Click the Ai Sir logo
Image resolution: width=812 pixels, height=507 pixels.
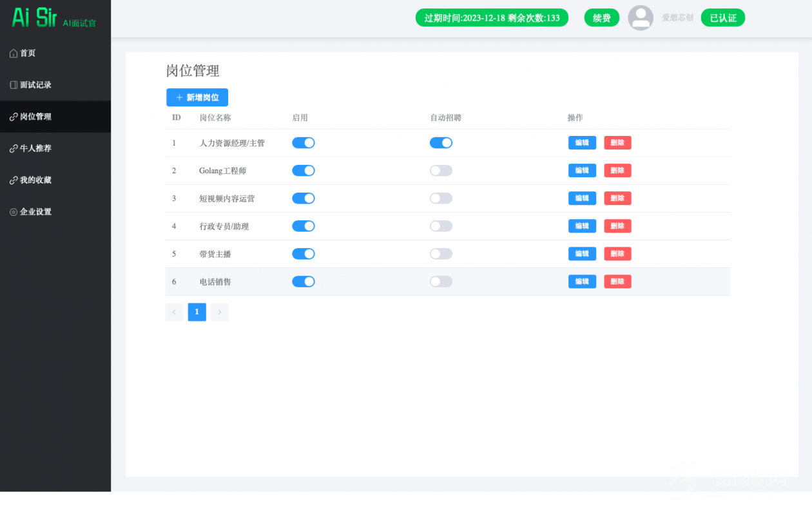(35, 18)
